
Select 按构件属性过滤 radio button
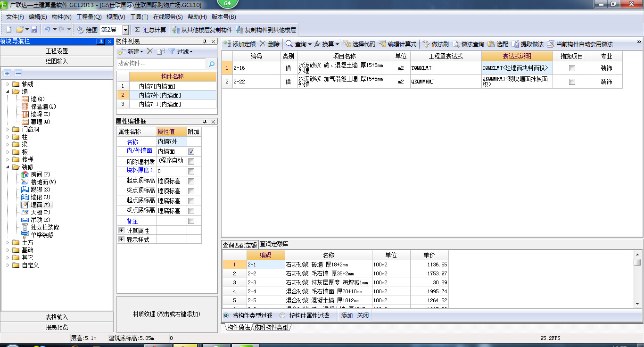[283, 315]
